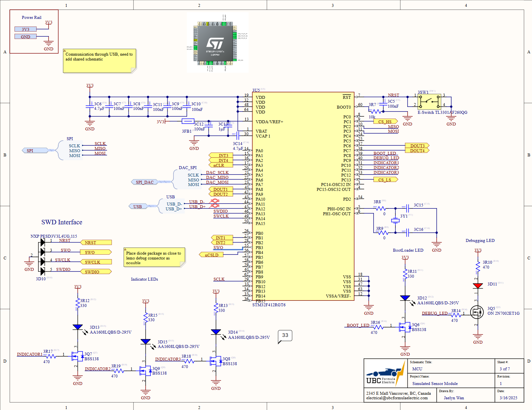
Task: Open the comment bubble labeled 33
Action: [x=285, y=335]
